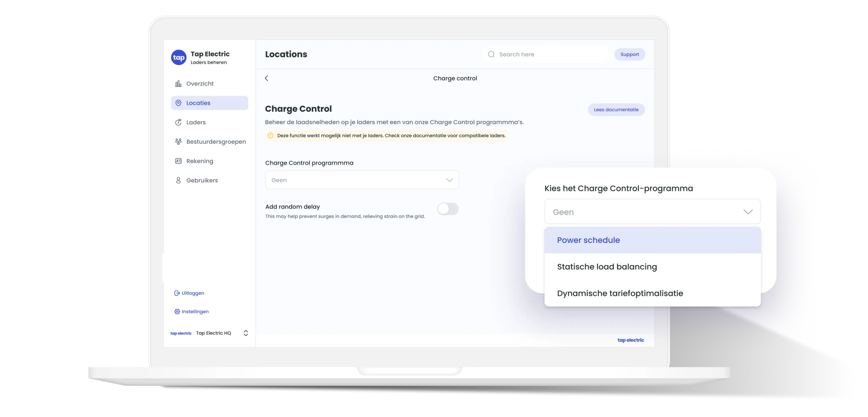
Task: Click the blue tap logo circle
Action: click(179, 58)
